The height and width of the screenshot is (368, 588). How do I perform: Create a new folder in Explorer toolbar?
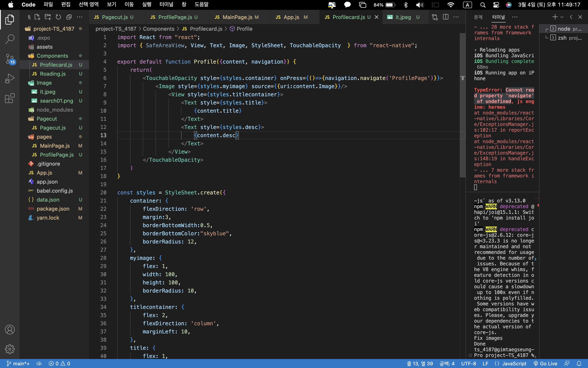[x=48, y=17]
